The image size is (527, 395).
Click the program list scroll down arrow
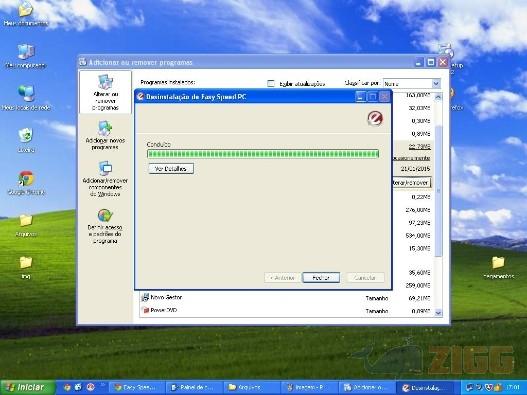point(438,313)
